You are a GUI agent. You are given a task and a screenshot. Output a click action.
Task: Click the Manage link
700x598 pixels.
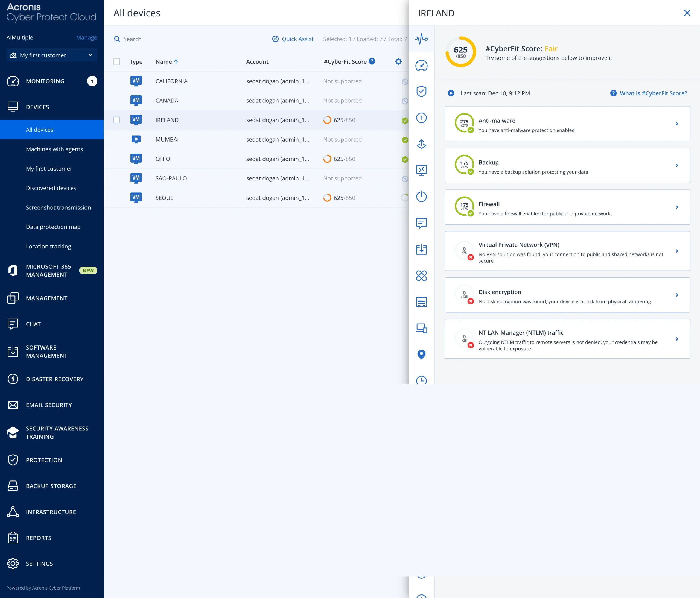[86, 37]
